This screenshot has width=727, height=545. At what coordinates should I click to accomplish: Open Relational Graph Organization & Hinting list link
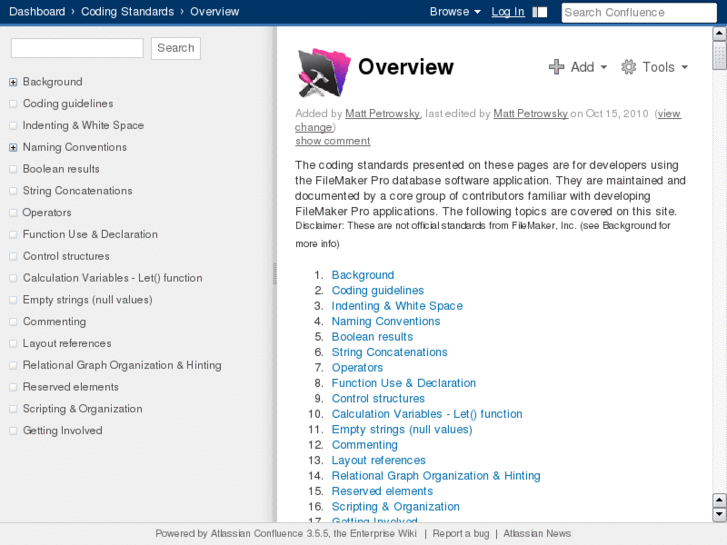pos(436,476)
